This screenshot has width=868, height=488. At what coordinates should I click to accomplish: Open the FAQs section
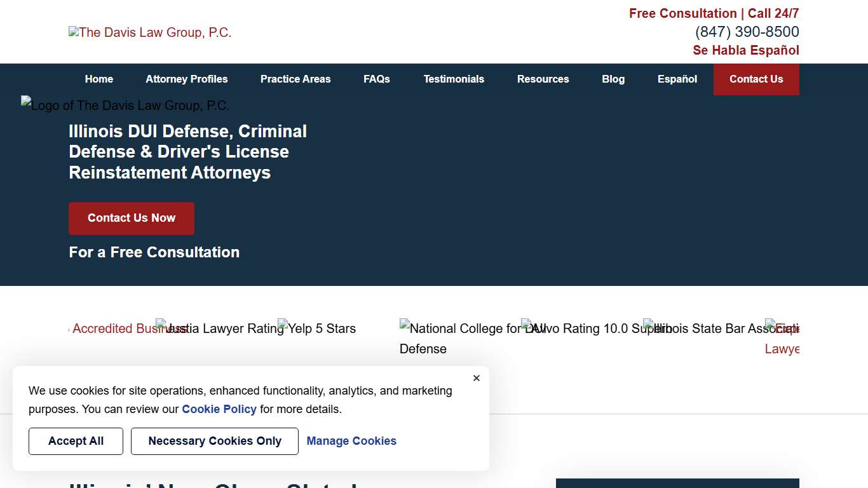coord(376,79)
